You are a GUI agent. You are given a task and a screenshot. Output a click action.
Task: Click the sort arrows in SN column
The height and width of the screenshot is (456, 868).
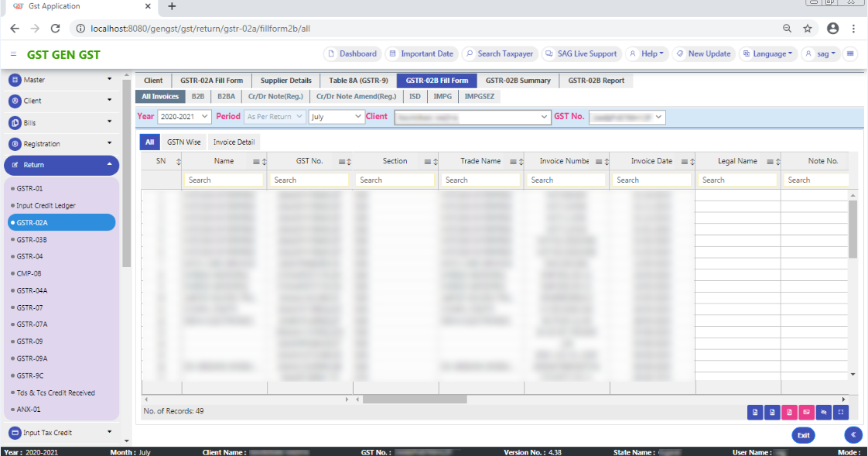179,162
